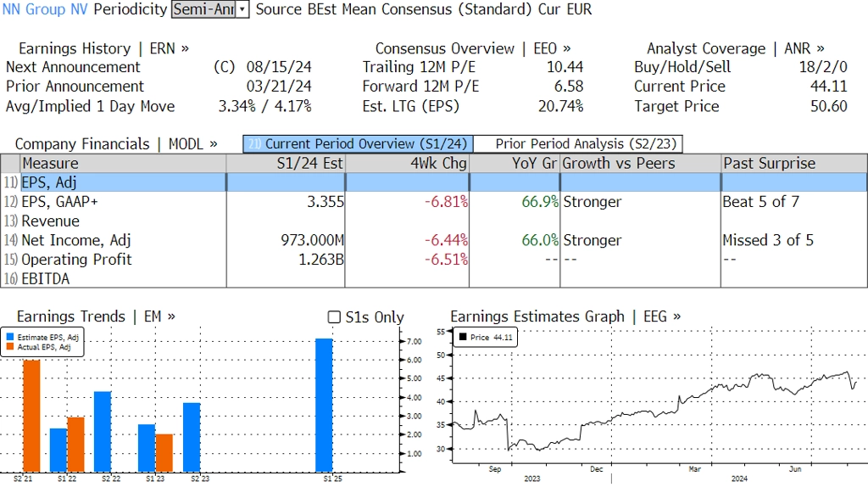This screenshot has width=868, height=487.
Task: Click the Trailing 12M P/E value 10.44
Action: click(x=565, y=67)
